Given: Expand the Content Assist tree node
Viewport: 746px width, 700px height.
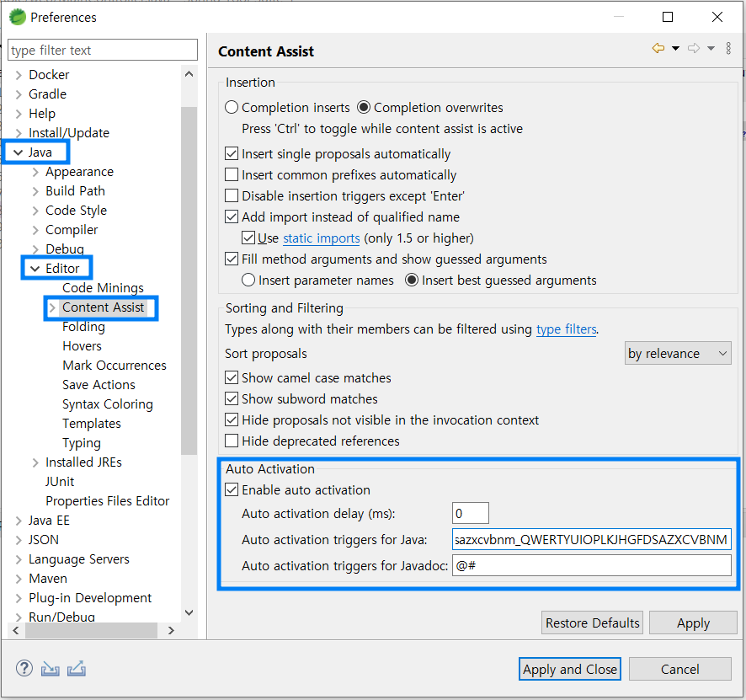Looking at the screenshot, I should pos(52,307).
